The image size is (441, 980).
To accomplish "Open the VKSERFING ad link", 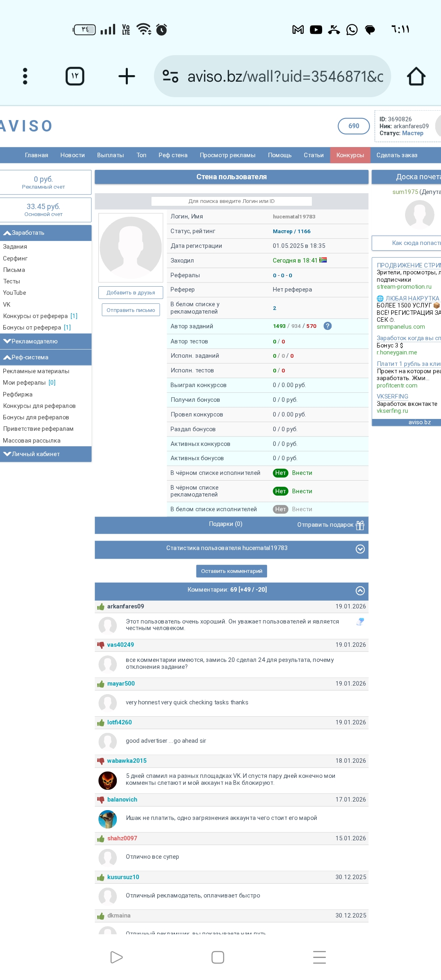I will [x=392, y=396].
